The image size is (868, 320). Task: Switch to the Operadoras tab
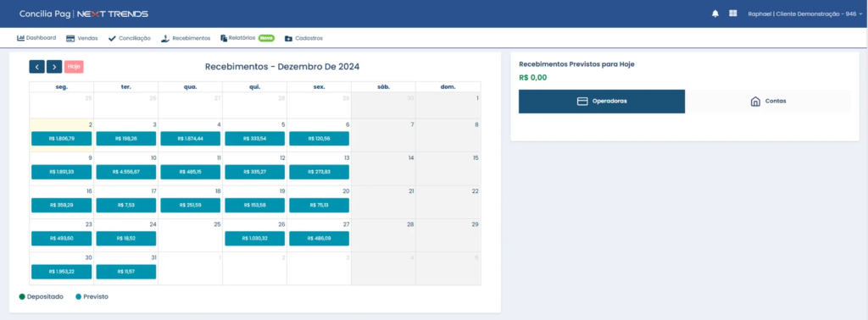[602, 102]
